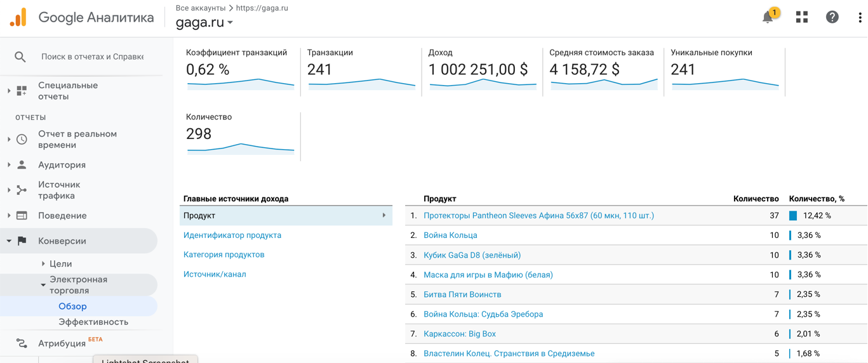The height and width of the screenshot is (363, 868).
Task: Open Властелин Колец. Странствия в Средиземье link
Action: click(509, 353)
